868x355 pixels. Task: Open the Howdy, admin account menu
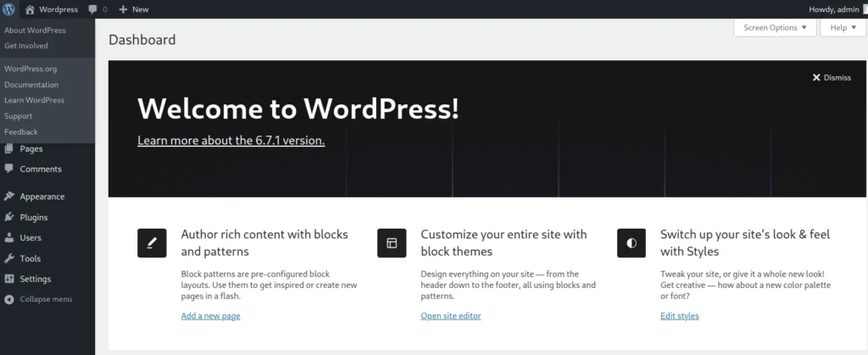834,9
